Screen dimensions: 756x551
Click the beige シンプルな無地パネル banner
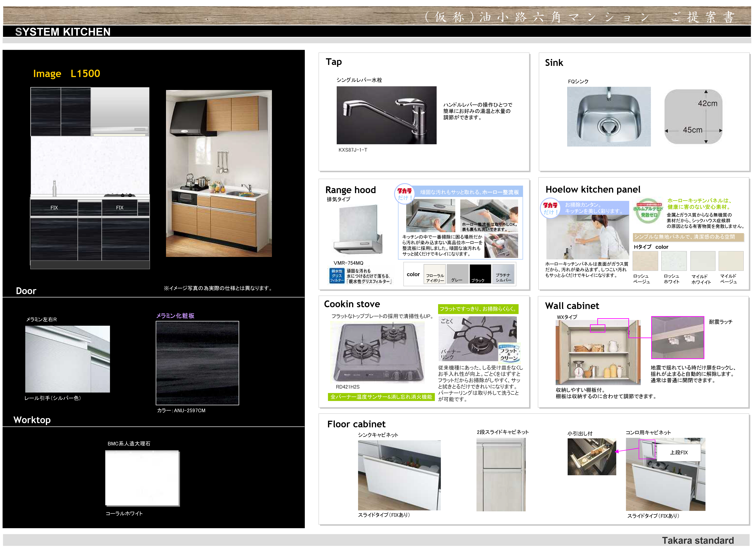point(688,237)
